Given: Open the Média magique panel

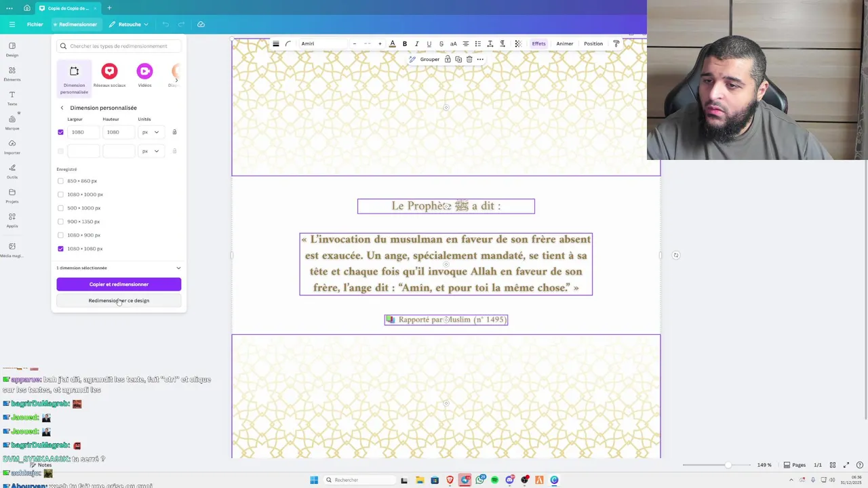Looking at the screenshot, I should [12, 249].
